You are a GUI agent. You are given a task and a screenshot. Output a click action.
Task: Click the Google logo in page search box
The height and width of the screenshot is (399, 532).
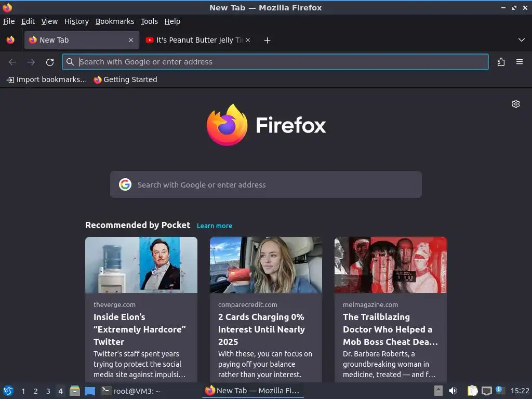pyautogui.click(x=125, y=184)
